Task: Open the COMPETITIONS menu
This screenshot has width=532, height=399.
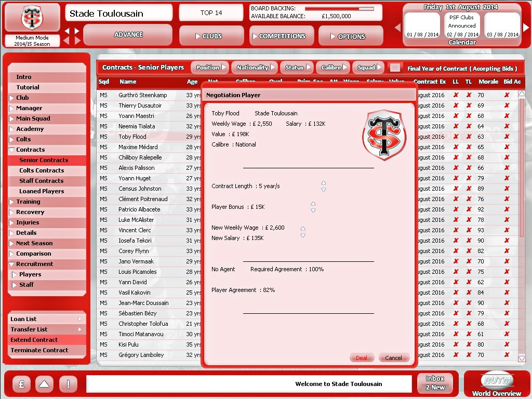Action: (x=282, y=36)
